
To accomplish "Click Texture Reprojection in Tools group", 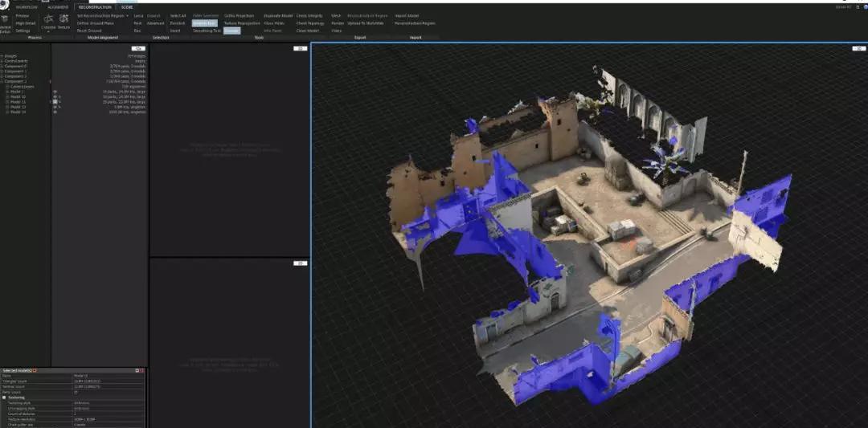I will pyautogui.click(x=242, y=23).
